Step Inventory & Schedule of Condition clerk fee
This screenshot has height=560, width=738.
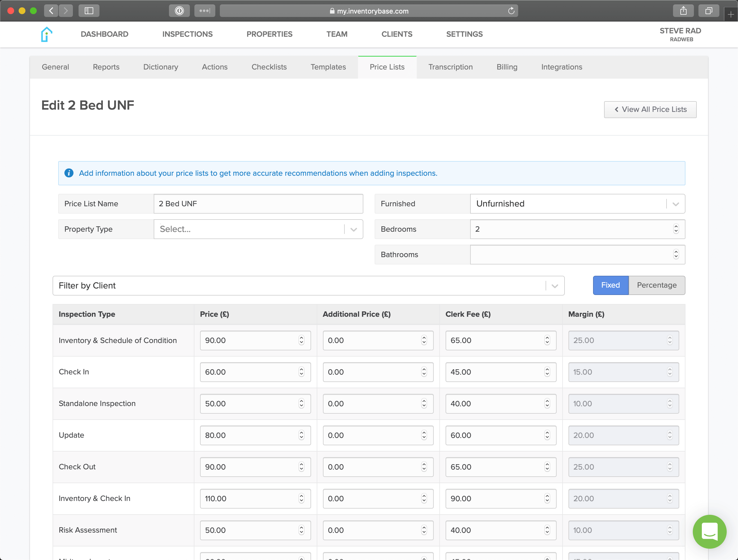pos(547,340)
